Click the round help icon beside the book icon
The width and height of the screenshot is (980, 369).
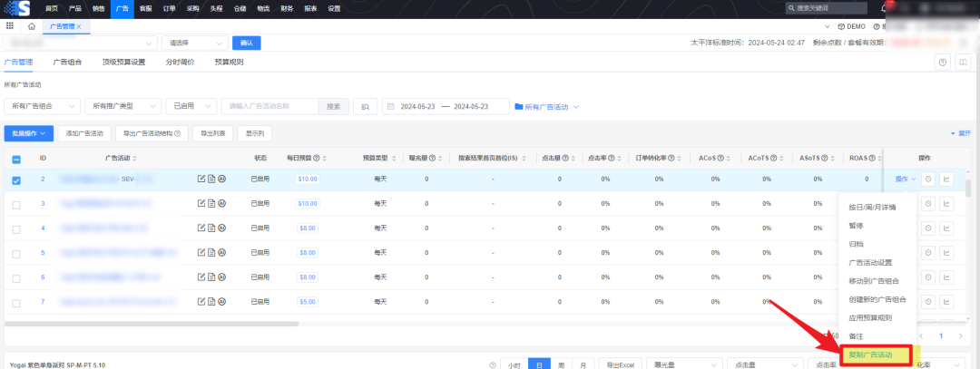[942, 62]
